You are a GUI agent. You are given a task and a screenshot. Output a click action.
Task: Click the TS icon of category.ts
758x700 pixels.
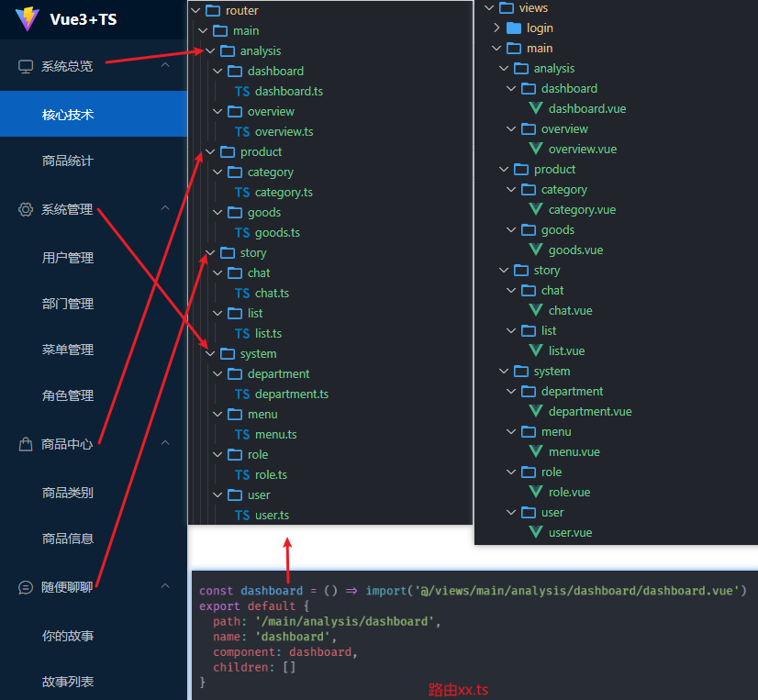(x=242, y=193)
